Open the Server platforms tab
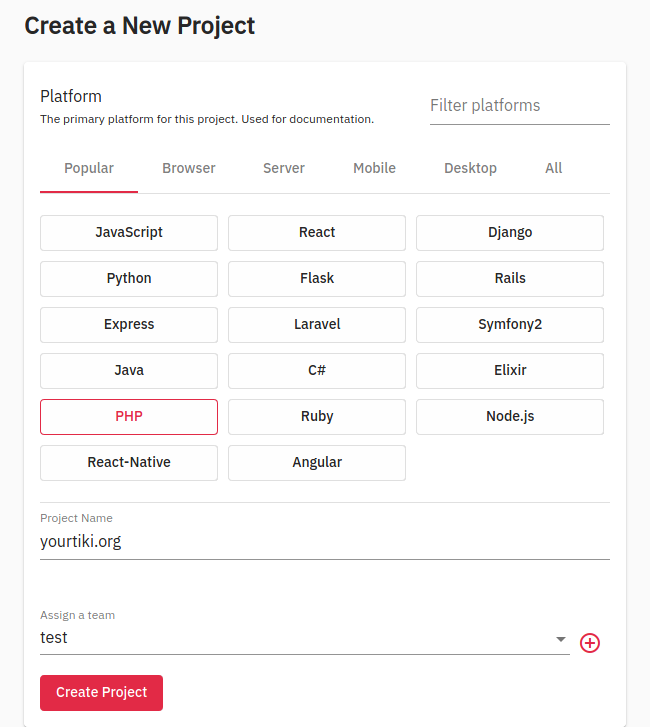Image resolution: width=650 pixels, height=727 pixels. [284, 168]
